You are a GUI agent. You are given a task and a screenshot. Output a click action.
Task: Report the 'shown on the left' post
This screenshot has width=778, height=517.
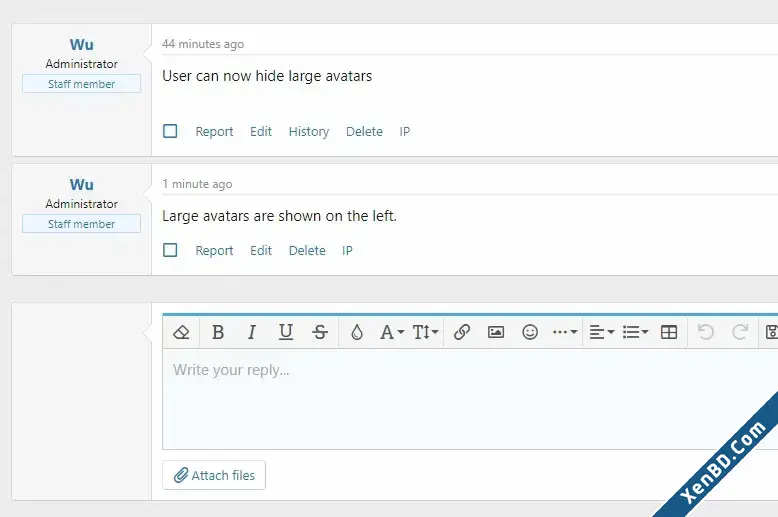pos(214,251)
